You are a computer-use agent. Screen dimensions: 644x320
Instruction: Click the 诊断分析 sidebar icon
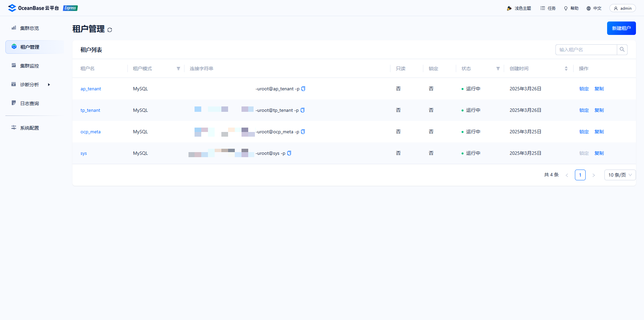click(14, 84)
